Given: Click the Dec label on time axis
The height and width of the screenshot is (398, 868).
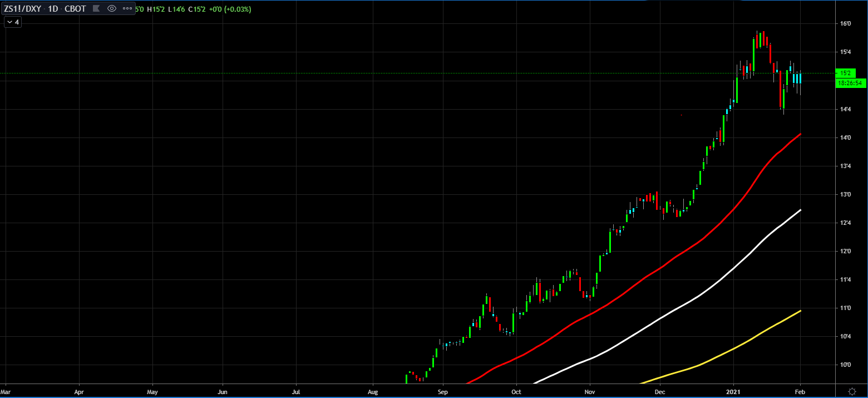Looking at the screenshot, I should pos(660,391).
